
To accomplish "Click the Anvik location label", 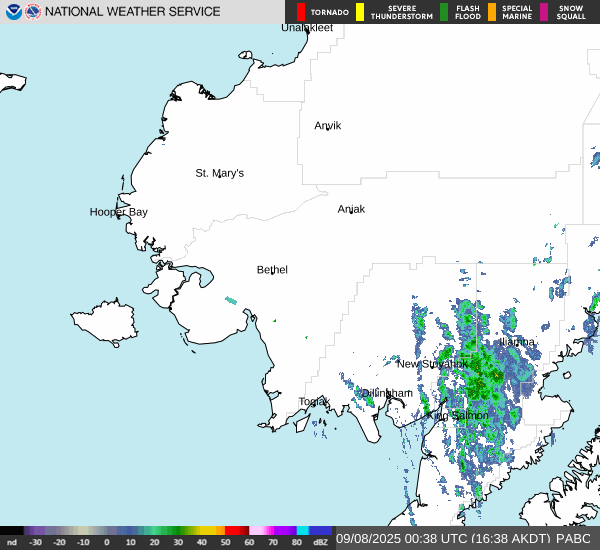I will 327,126.
